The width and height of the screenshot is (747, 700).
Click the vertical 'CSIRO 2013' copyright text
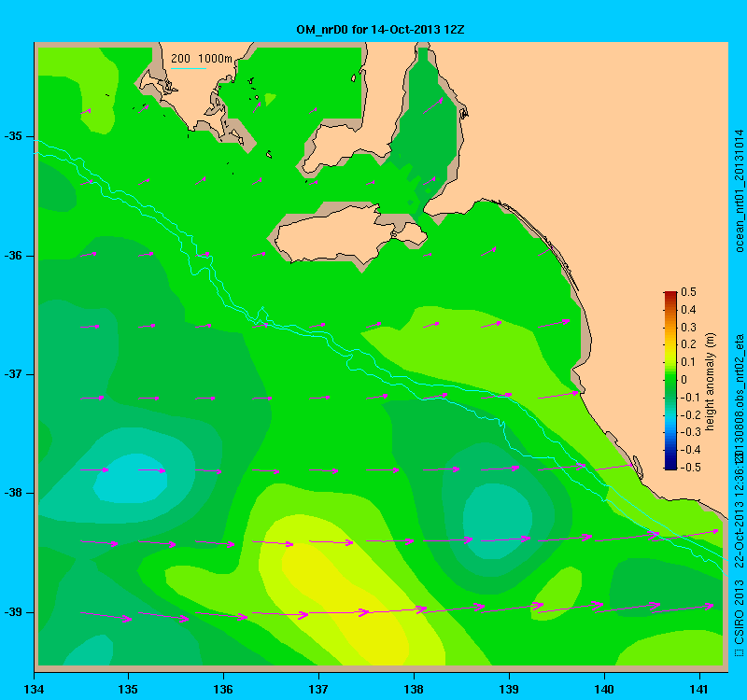pos(739,610)
